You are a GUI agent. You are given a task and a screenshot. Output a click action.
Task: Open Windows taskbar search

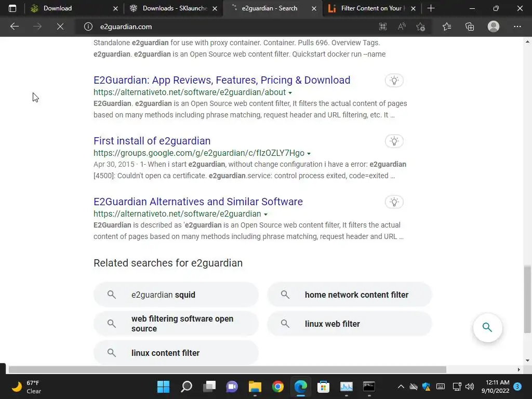187,387
